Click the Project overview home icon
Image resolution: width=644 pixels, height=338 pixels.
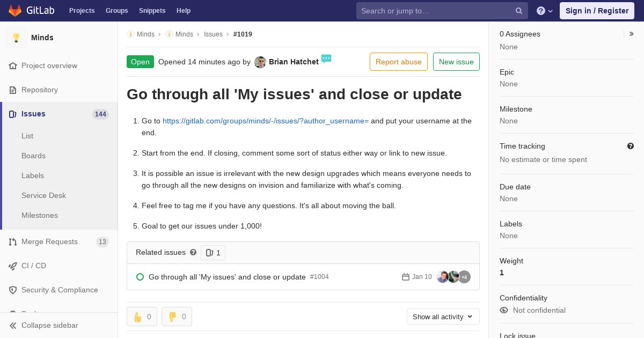click(x=13, y=65)
